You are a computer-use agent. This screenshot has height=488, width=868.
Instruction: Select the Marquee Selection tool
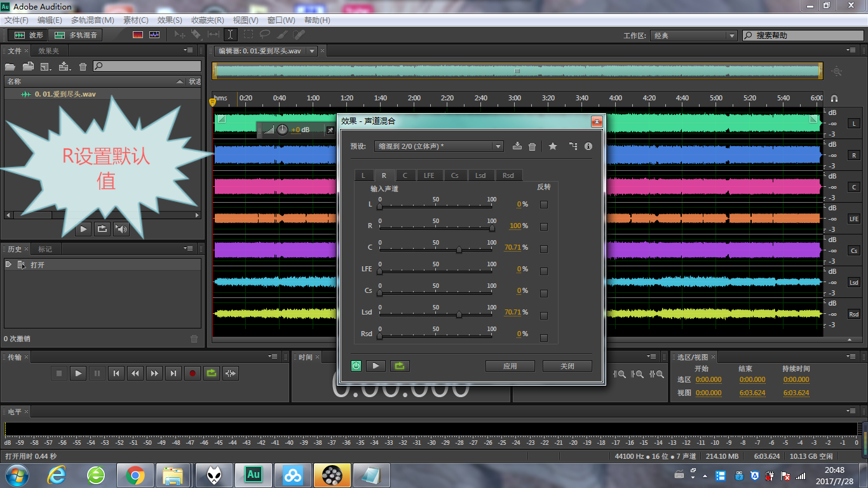tap(248, 35)
